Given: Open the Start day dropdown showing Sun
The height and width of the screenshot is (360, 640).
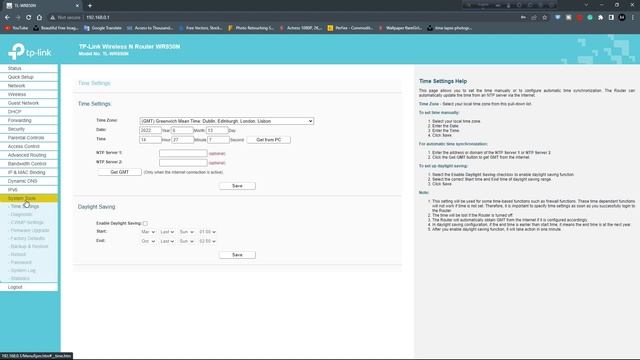Looking at the screenshot, I should click(187, 232).
